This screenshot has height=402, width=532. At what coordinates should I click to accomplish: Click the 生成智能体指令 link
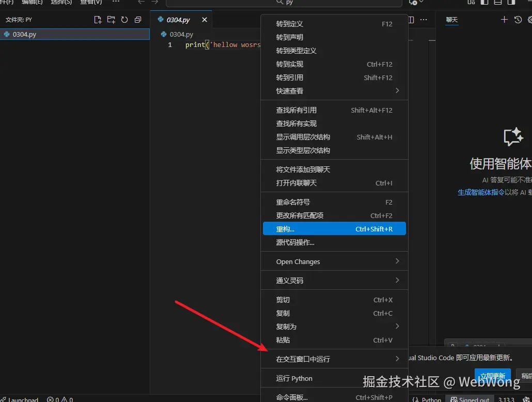click(481, 192)
